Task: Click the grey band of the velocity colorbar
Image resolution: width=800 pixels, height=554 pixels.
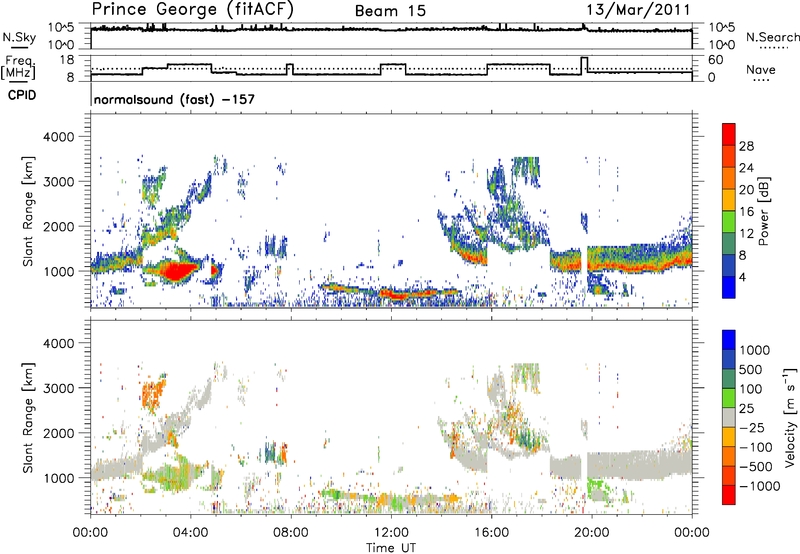Action: (729, 417)
